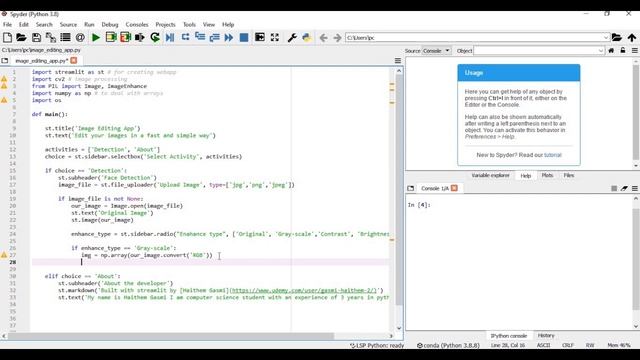Select the IPython console tab
The image size is (640, 360).
click(x=509, y=336)
